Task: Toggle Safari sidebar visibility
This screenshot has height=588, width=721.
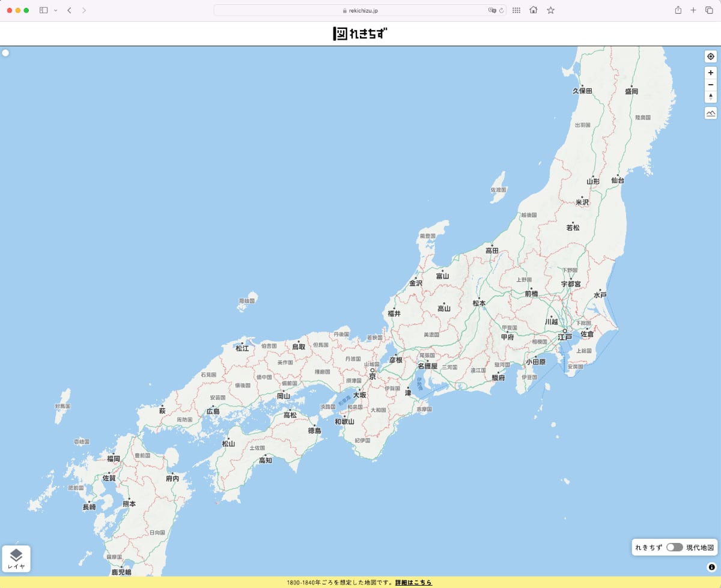Action: [43, 10]
